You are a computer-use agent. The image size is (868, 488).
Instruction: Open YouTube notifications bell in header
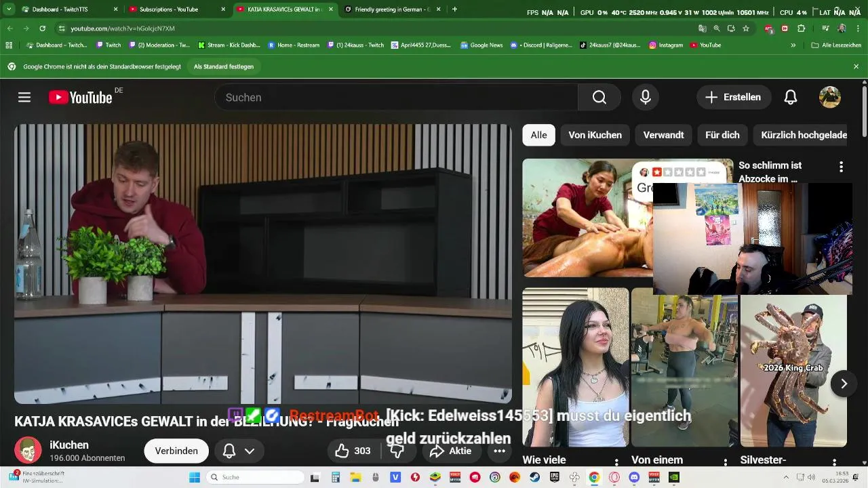(x=791, y=98)
